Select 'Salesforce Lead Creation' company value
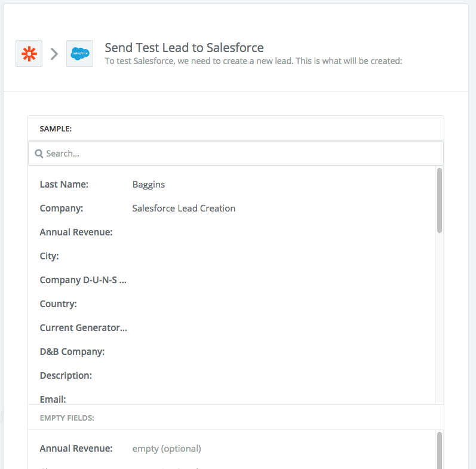This screenshot has height=469, width=476. coord(184,209)
